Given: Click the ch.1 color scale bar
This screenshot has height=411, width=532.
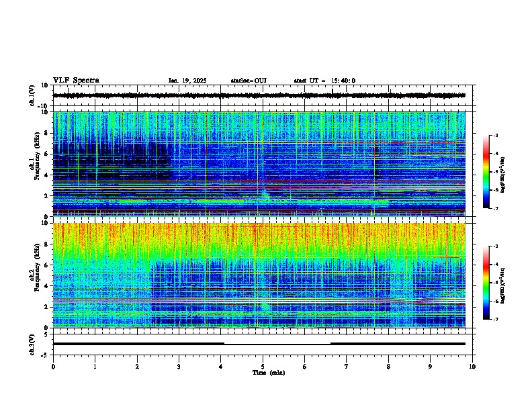Looking at the screenshot, I should pos(486,172).
